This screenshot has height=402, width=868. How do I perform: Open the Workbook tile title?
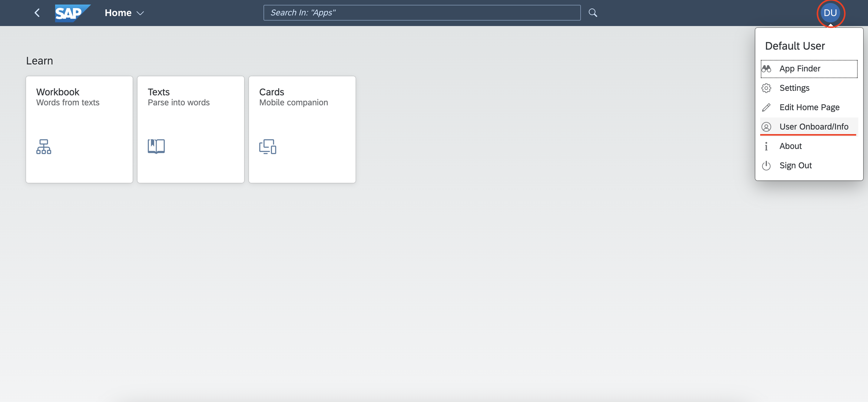(58, 92)
